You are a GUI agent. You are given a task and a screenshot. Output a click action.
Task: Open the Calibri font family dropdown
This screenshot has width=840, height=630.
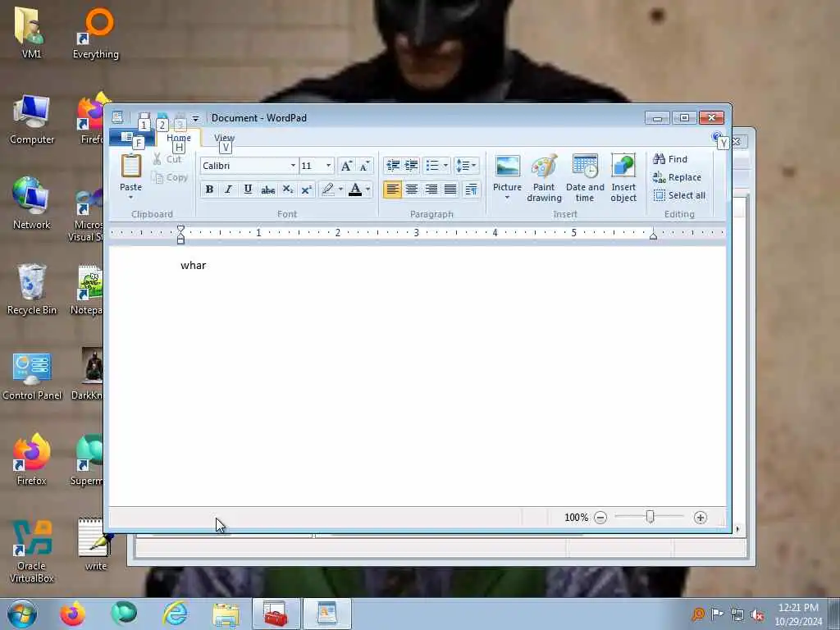pos(293,166)
